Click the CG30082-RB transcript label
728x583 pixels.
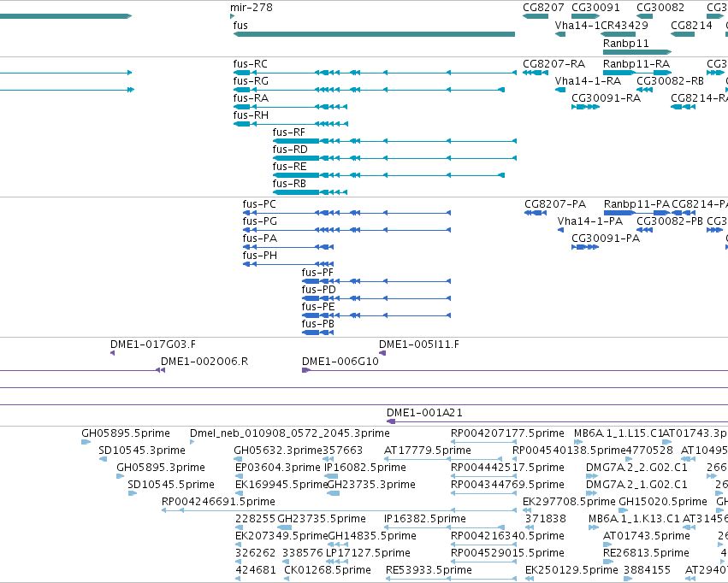point(670,80)
